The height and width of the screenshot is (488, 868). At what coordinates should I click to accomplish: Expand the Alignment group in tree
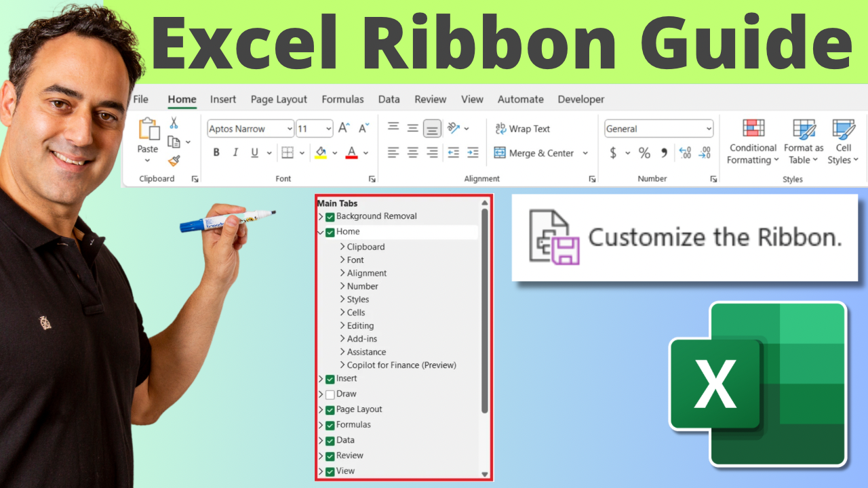[342, 273]
